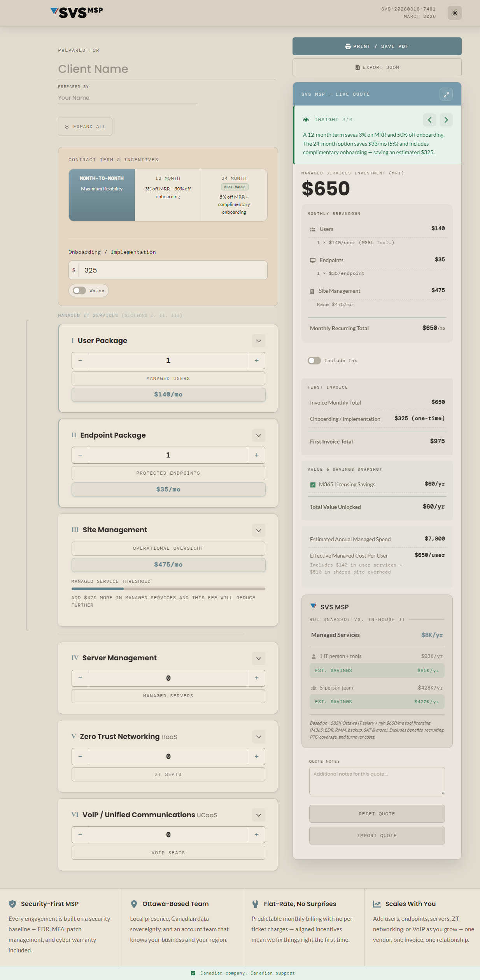Increase managed users count with plus
This screenshot has height=980, width=480.
(256, 361)
